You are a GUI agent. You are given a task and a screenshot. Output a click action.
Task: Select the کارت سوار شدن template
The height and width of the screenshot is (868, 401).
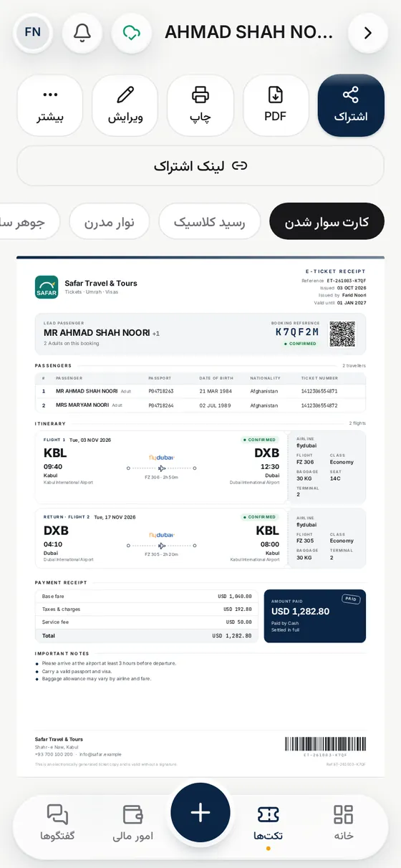[327, 222]
